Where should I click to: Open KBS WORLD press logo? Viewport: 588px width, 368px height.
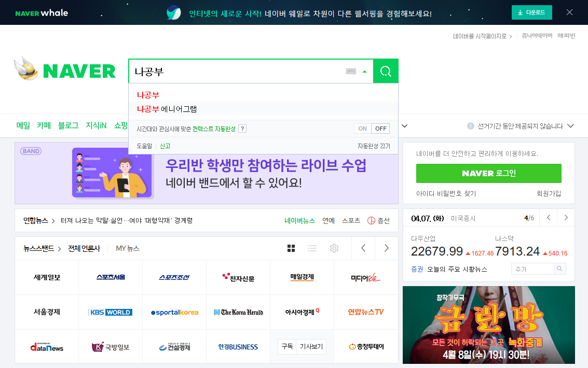click(x=111, y=312)
